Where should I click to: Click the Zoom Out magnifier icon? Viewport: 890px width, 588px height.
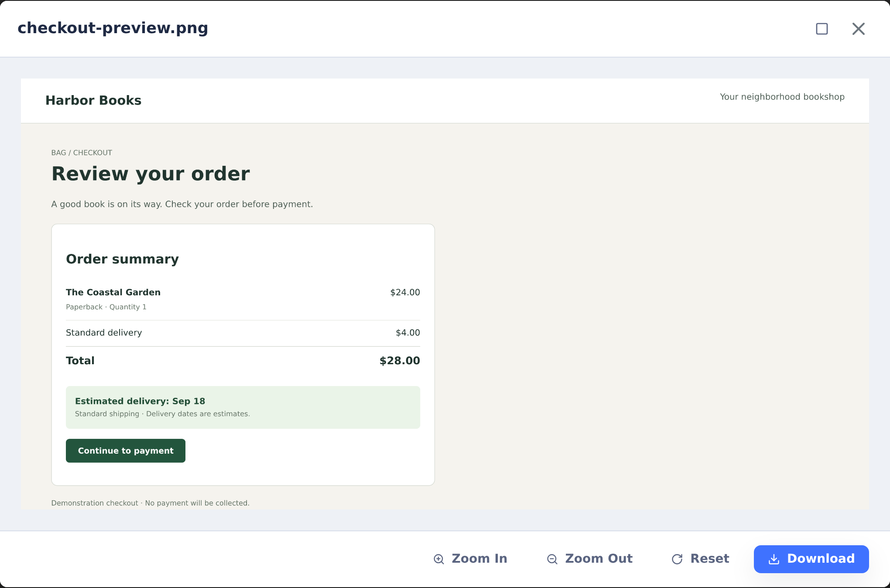pos(552,559)
